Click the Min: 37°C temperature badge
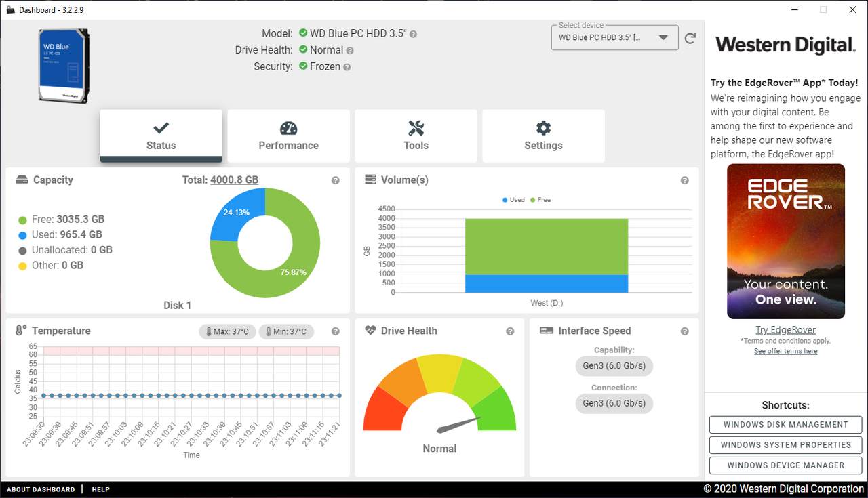The image size is (868, 498). point(286,332)
